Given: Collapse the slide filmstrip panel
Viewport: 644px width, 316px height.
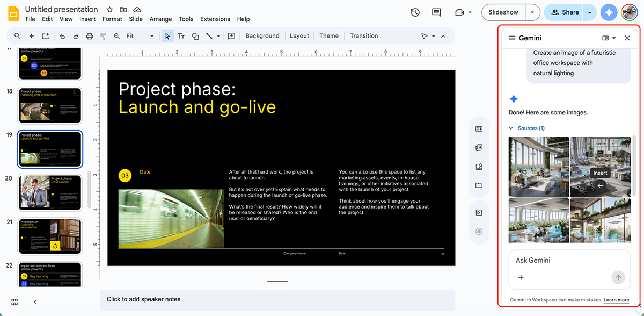Looking at the screenshot, I should click(x=35, y=301).
